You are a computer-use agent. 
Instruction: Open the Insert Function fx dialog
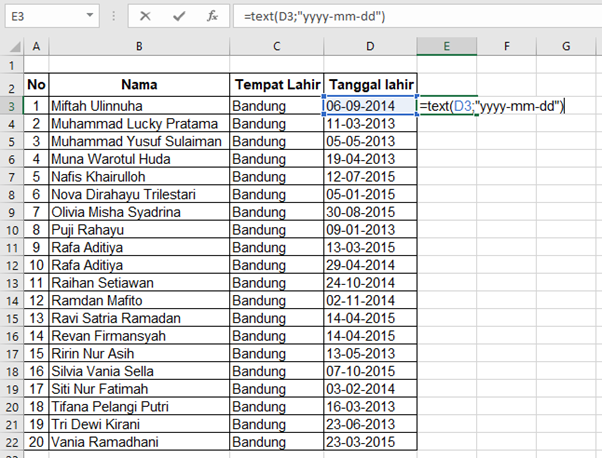coord(212,16)
